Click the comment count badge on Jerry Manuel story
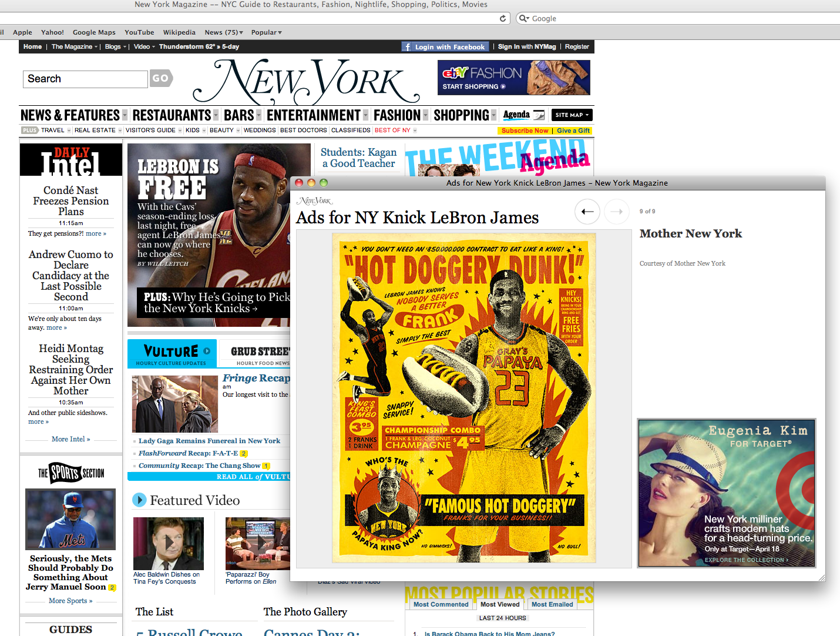 (x=112, y=587)
